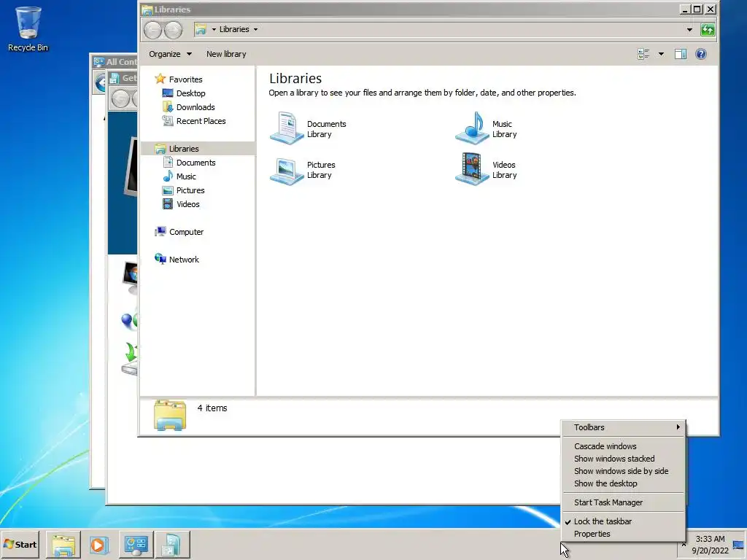The width and height of the screenshot is (747, 560).
Task: Open the Videos Library icon
Action: pyautogui.click(x=472, y=169)
